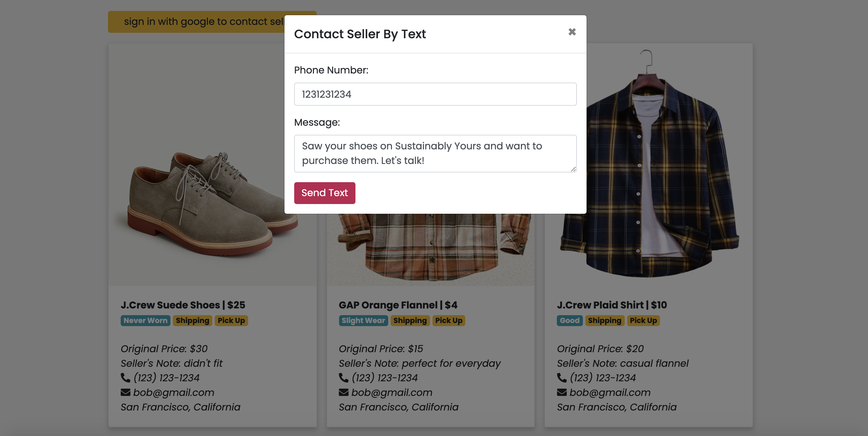Click envelope icon on GAP Orange Flannel card

[x=343, y=392]
